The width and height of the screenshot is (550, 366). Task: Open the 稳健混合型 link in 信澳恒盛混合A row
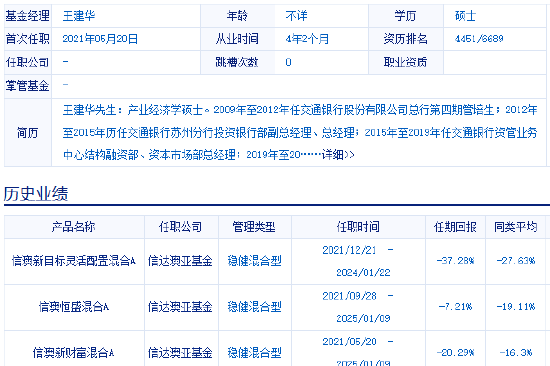pos(255,307)
